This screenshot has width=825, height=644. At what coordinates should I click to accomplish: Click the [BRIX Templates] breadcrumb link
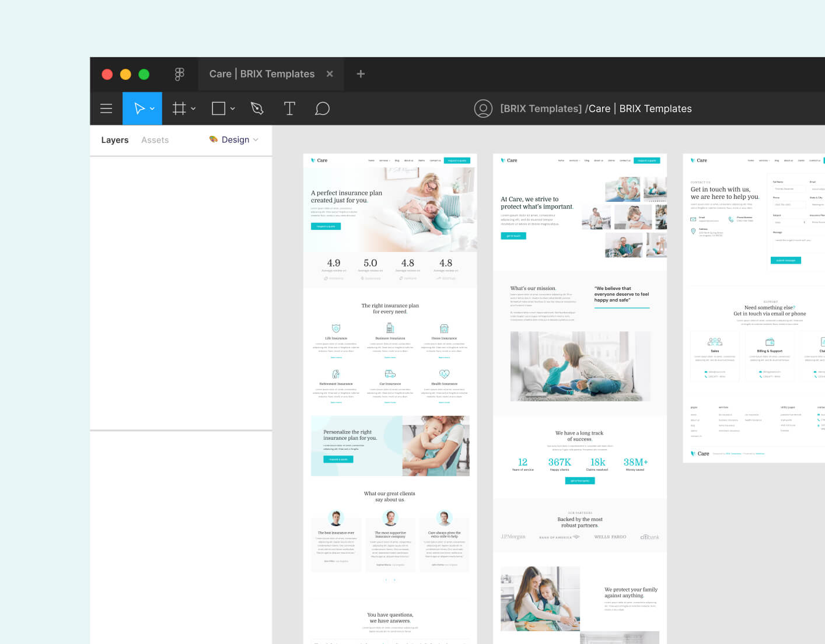(x=540, y=108)
